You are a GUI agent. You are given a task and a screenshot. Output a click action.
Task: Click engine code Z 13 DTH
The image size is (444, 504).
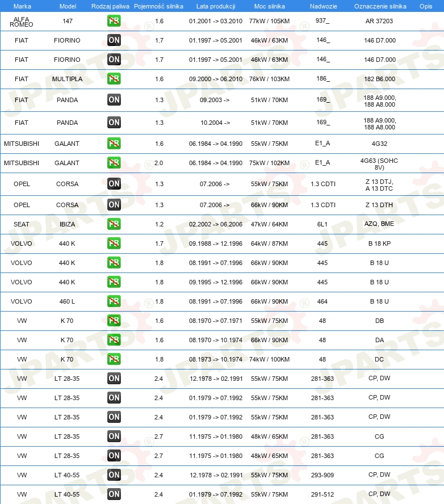(379, 205)
